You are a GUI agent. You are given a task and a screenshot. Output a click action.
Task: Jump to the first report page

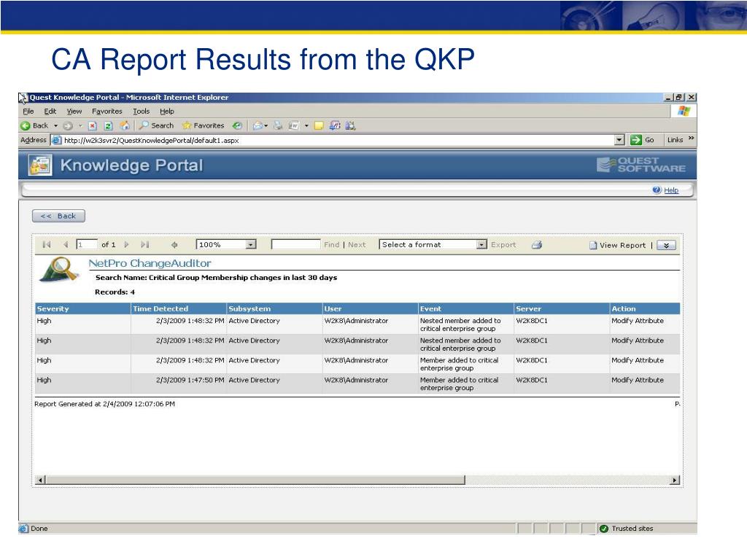click(46, 245)
